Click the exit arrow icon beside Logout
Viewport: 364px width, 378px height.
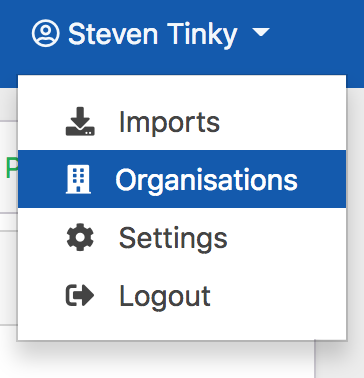(x=80, y=295)
